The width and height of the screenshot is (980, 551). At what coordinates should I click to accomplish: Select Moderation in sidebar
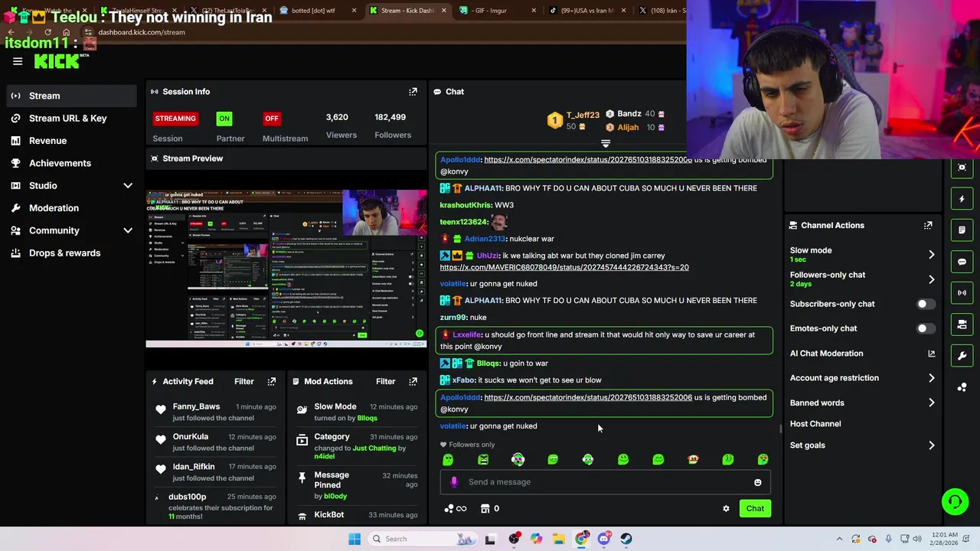pos(54,208)
